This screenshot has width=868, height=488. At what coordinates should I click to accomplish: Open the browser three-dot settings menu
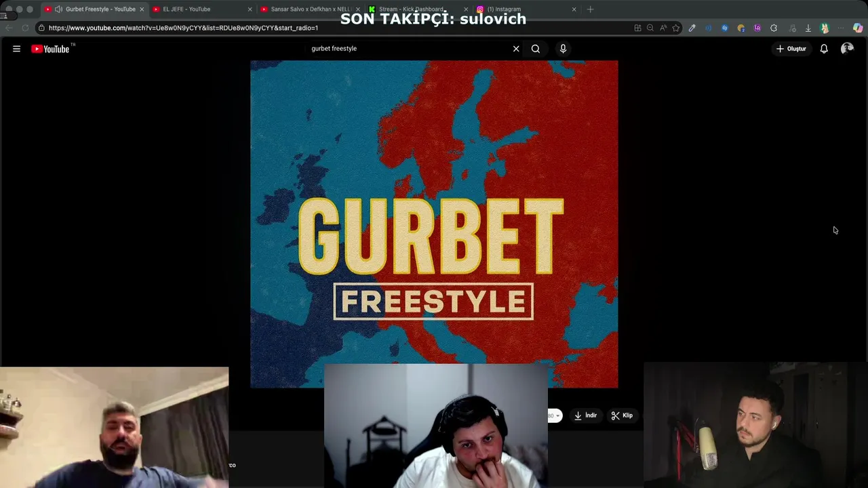point(841,28)
